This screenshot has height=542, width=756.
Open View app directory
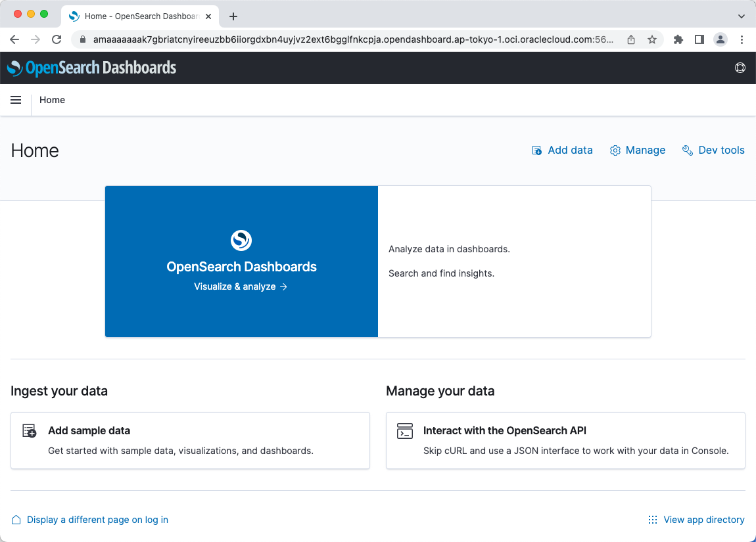point(704,520)
